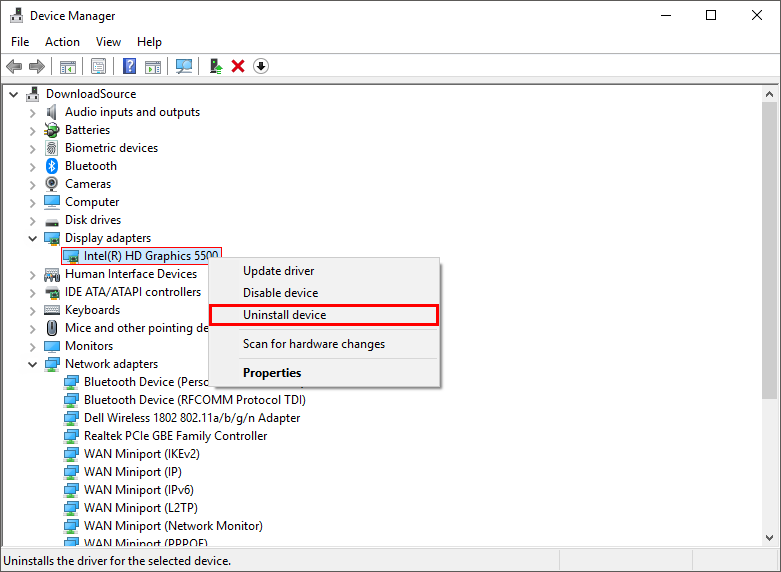Click the Cameras webcam icon
The image size is (781, 572).
point(52,184)
